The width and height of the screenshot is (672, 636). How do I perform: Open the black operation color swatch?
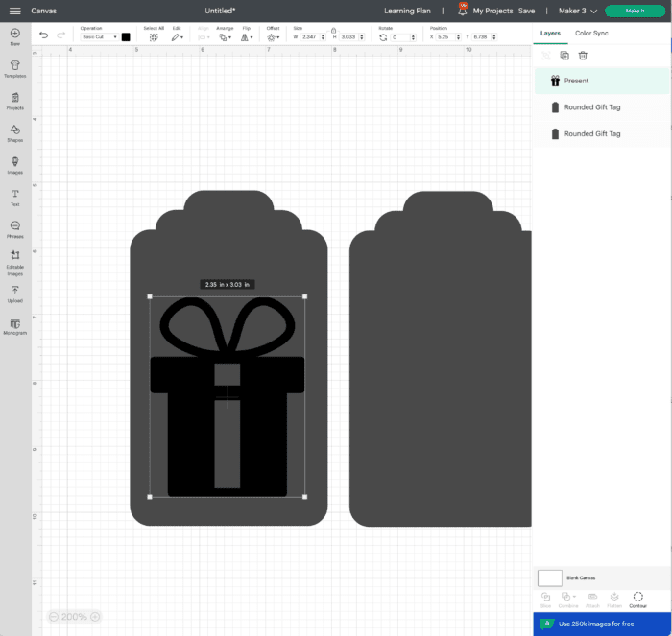pos(126,36)
